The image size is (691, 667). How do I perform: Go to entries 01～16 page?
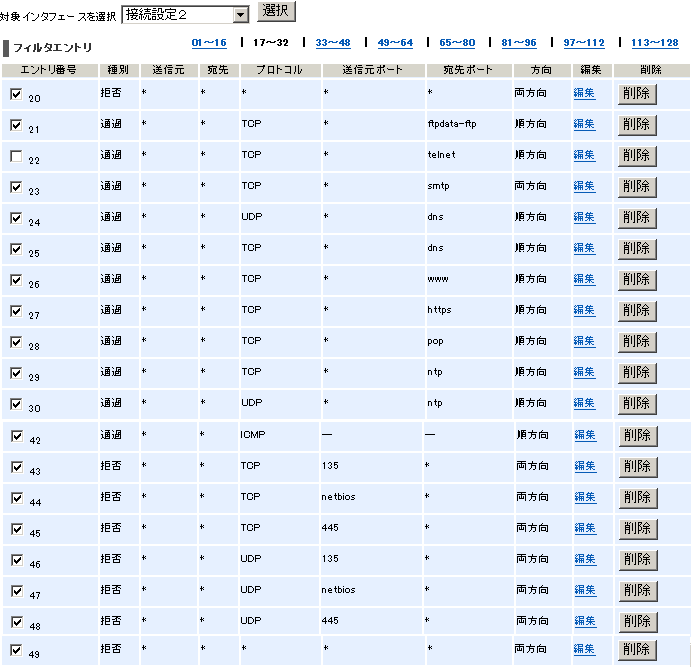tap(209, 43)
